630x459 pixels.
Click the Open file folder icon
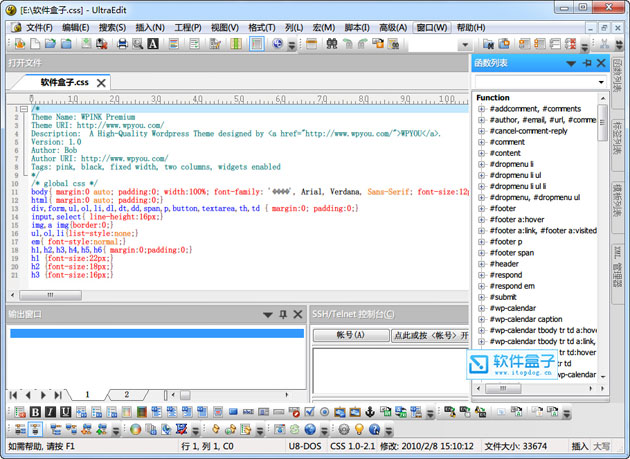click(x=50, y=43)
